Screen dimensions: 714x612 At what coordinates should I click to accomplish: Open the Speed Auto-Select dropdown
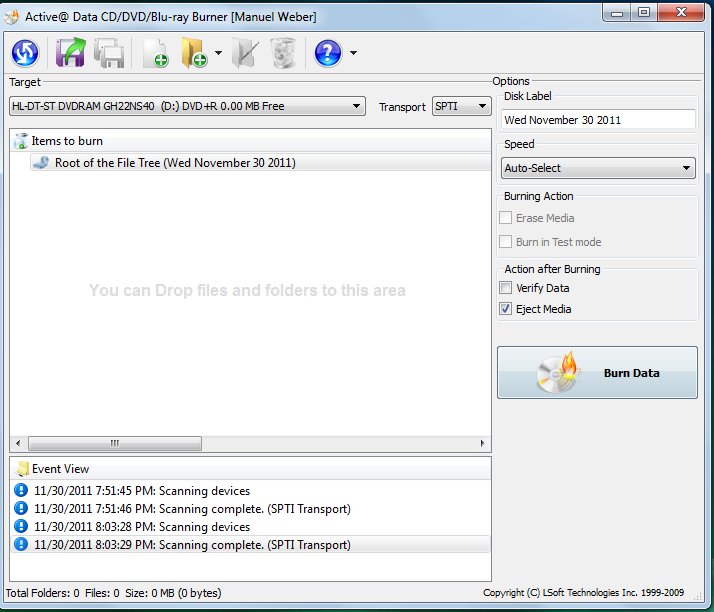[598, 168]
